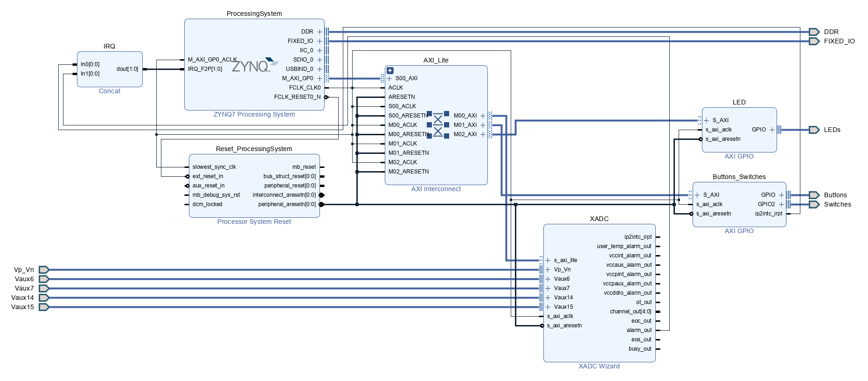Select the Concat label under IRQ block
868x381 pixels.
pos(110,91)
